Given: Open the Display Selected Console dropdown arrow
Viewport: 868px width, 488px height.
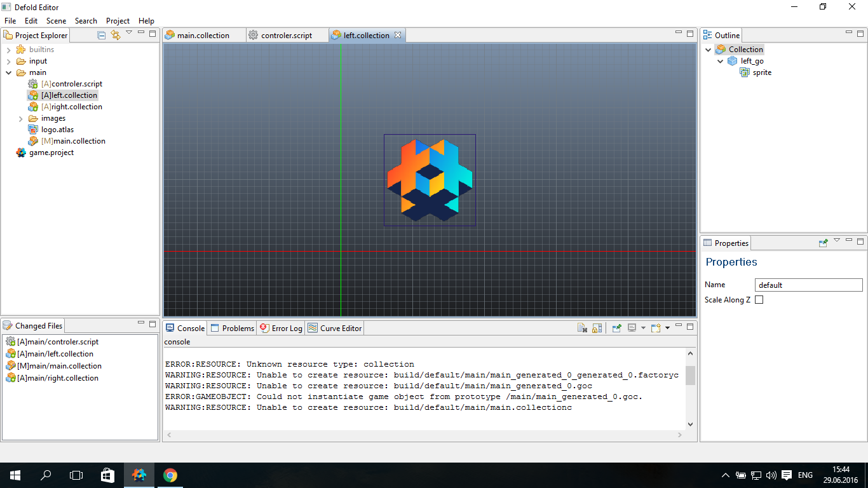Looking at the screenshot, I should (x=643, y=328).
